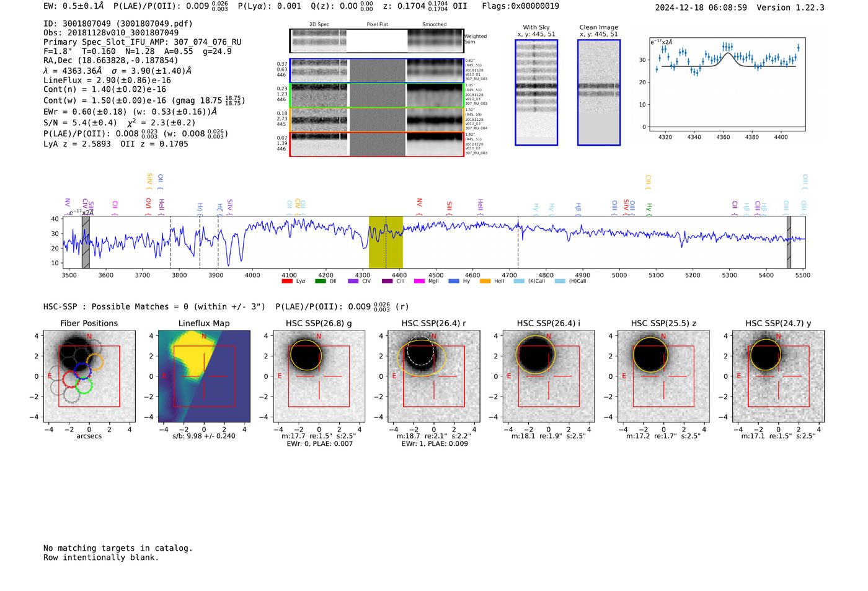The image size is (868, 591).
Task: Click the Cont(n) = 1.40(±0.02)e-16 line
Action: pyautogui.click(x=105, y=89)
